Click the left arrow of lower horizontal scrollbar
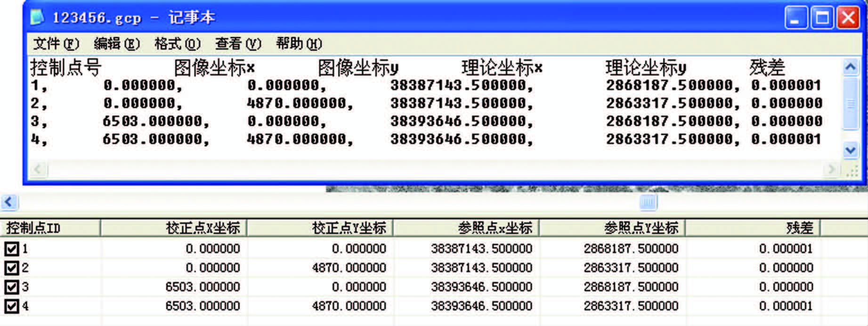Screen dimensions: 868x326 [x=9, y=203]
